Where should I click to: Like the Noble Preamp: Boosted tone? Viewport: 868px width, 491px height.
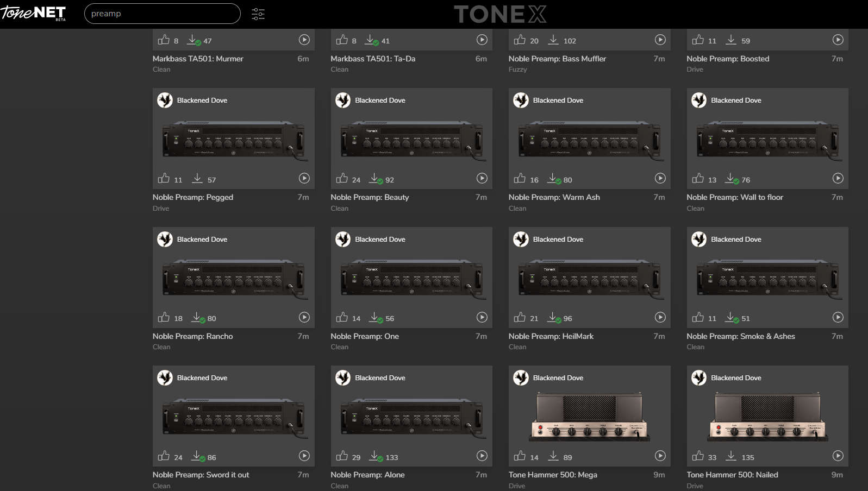coord(698,40)
